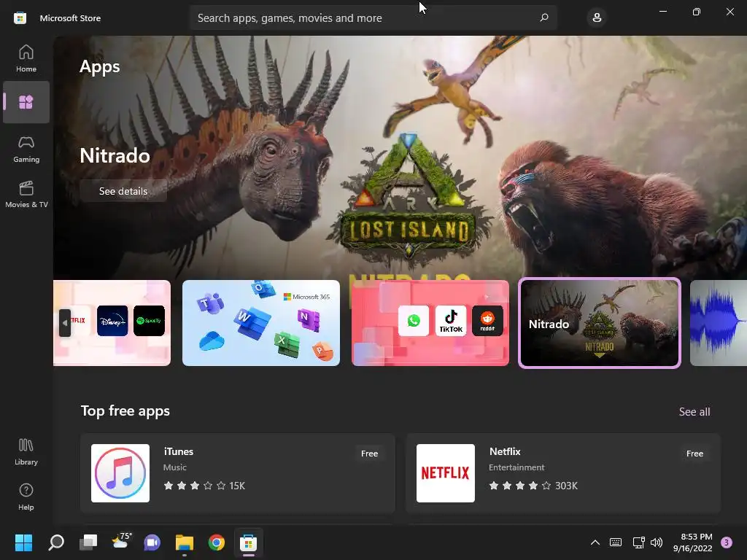Open the network status tray icon

[x=638, y=542]
